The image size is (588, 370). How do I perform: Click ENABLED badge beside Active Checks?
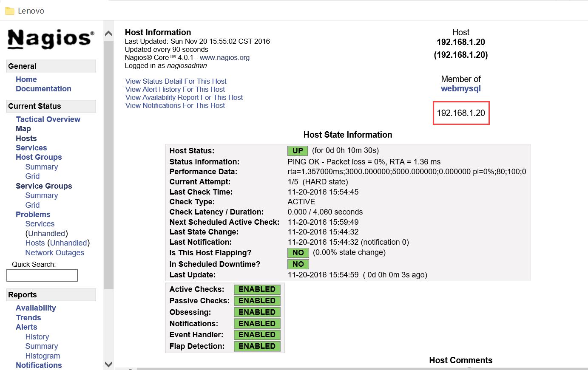click(257, 289)
